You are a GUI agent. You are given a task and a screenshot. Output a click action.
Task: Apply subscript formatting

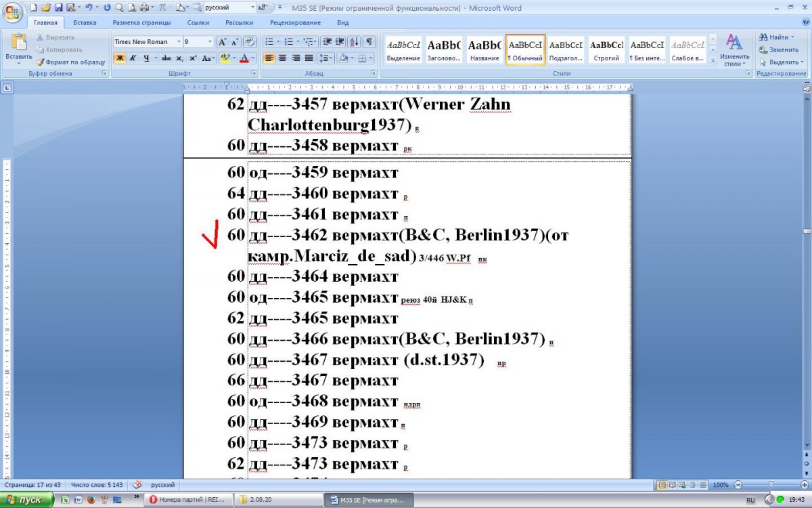[180, 58]
